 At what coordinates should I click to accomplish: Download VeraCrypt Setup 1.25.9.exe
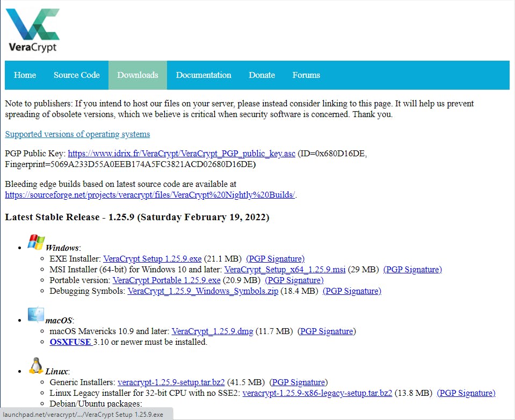click(153, 259)
